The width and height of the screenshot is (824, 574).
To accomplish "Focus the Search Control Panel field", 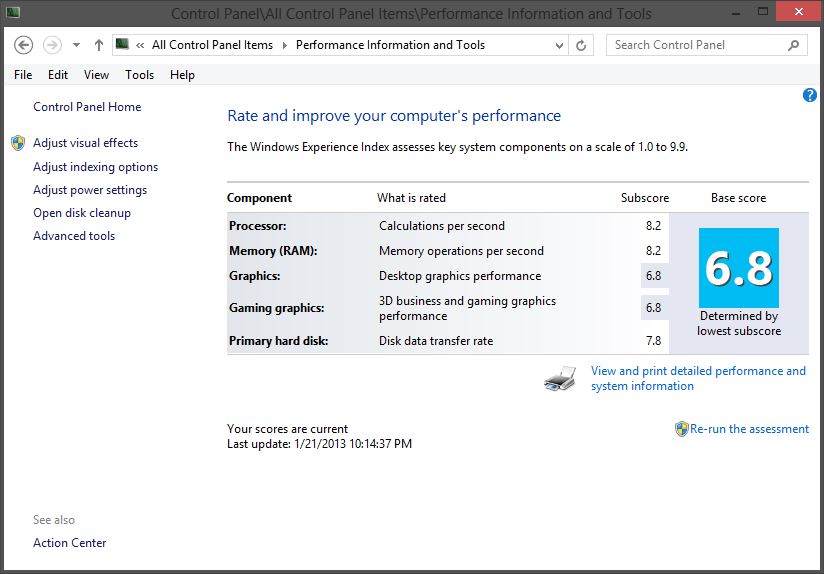I will click(x=706, y=45).
